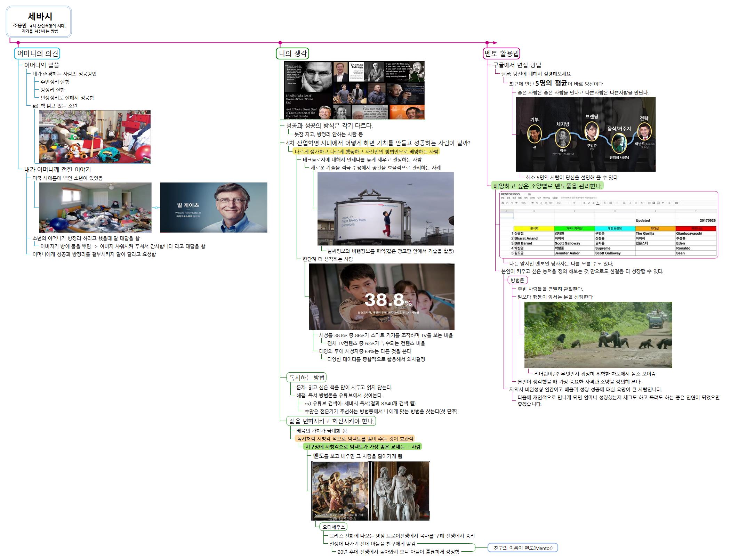Screen dimensions: 731x560
Task: Click the Bill Gates portrait image
Action: [214, 208]
